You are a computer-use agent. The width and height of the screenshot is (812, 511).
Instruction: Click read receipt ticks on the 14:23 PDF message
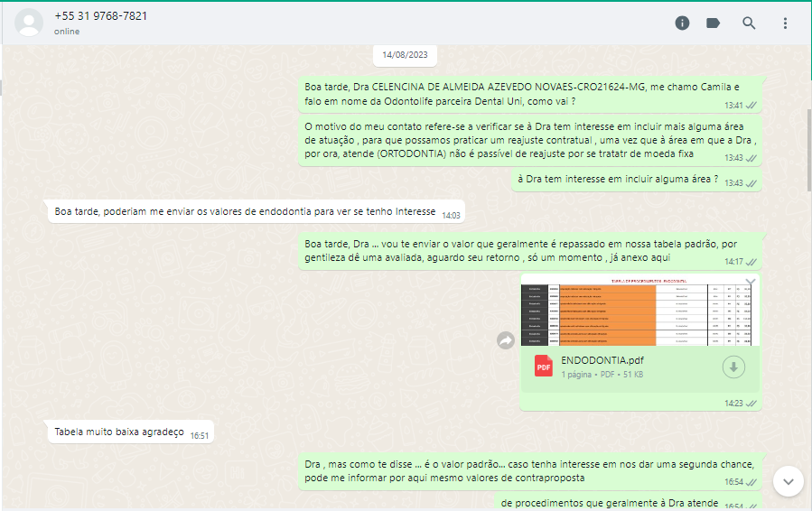(x=751, y=404)
